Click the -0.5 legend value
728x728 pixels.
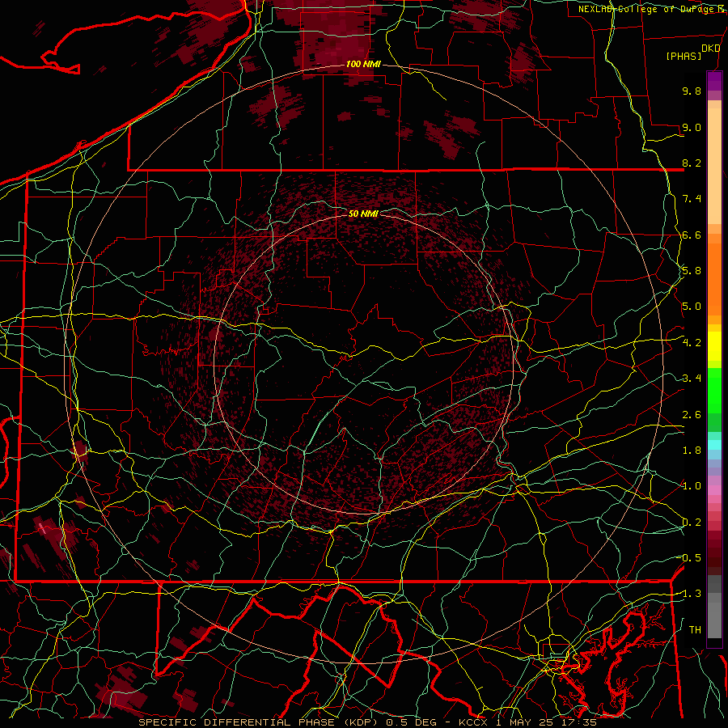coord(689,558)
